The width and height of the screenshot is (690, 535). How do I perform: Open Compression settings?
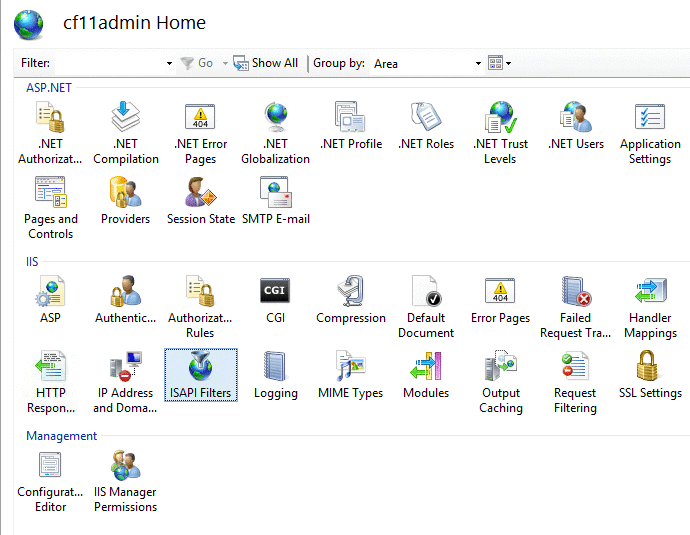pos(351,300)
